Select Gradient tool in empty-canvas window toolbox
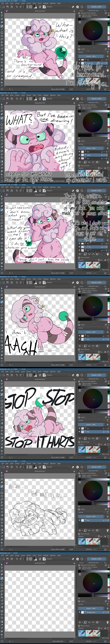The image size is (110, 644). (x=2, y=622)
